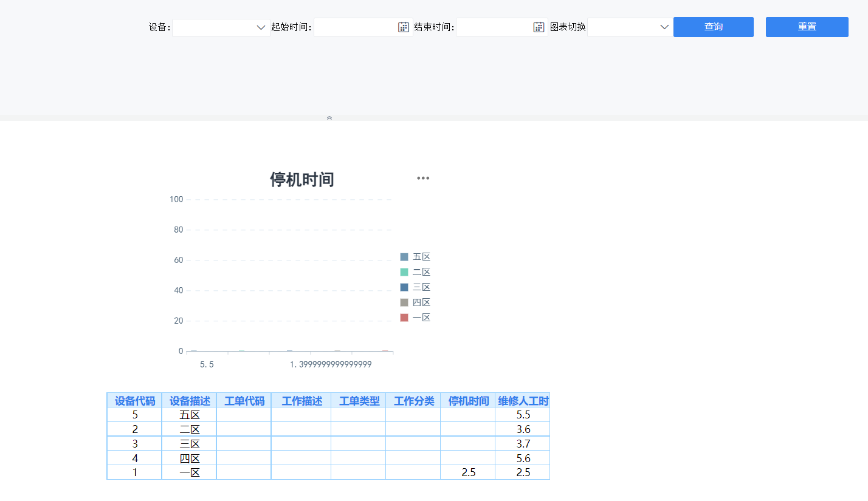Select the 设备描述 column header
Screen dimensions: 868x501
(x=190, y=401)
